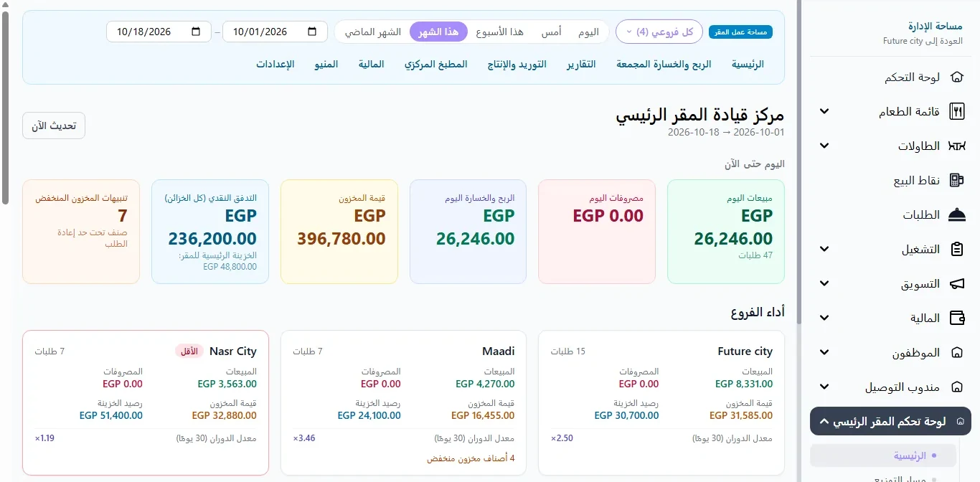This screenshot has height=482, width=980.
Task: Click the utensils icon beside قائمة الطعام
Action: pyautogui.click(x=956, y=111)
